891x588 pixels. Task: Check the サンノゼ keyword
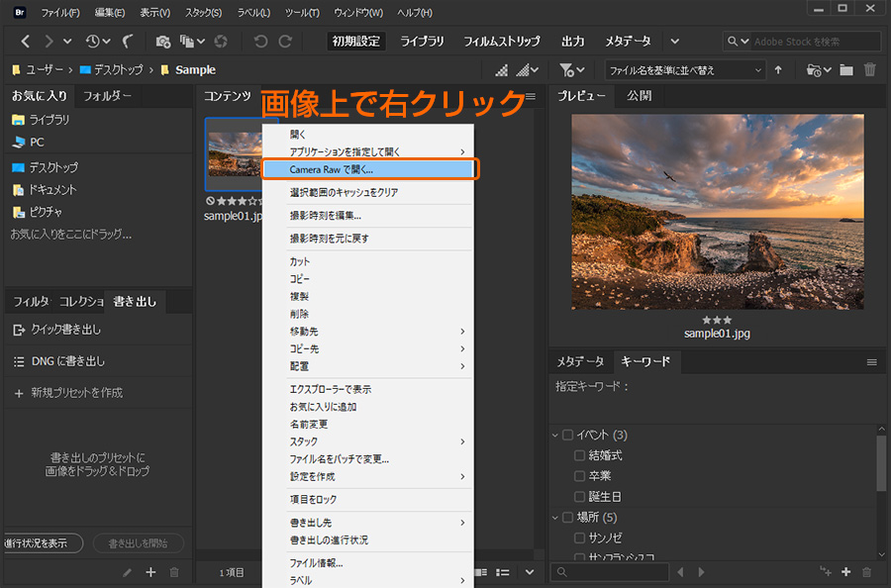tap(579, 538)
